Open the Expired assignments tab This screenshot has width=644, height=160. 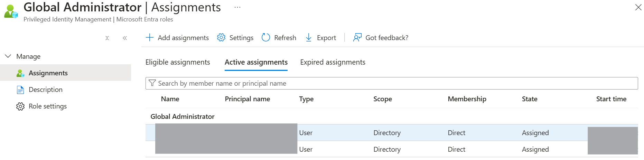pos(333,62)
